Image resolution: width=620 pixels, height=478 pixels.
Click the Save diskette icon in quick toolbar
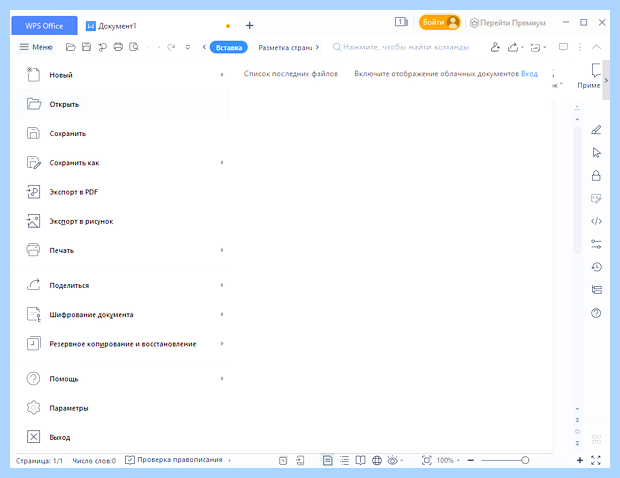point(86,47)
